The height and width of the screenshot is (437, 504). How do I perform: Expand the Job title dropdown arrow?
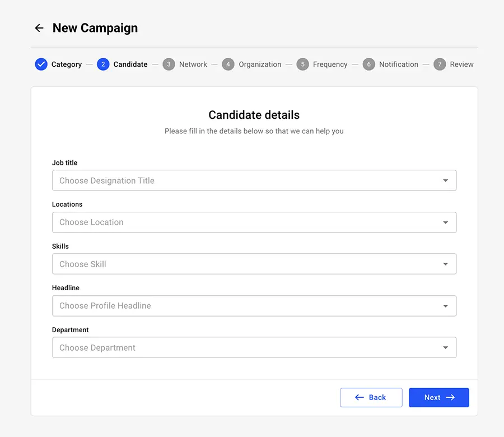[x=446, y=180]
